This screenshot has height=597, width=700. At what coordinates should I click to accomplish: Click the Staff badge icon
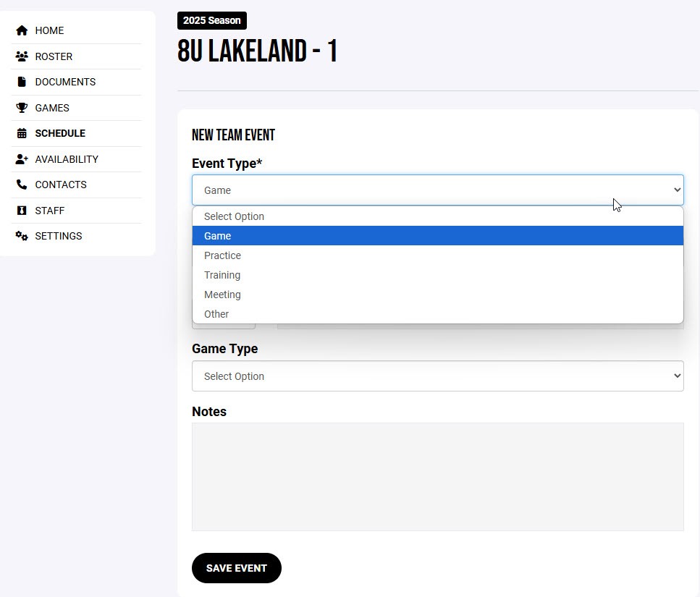pos(22,211)
